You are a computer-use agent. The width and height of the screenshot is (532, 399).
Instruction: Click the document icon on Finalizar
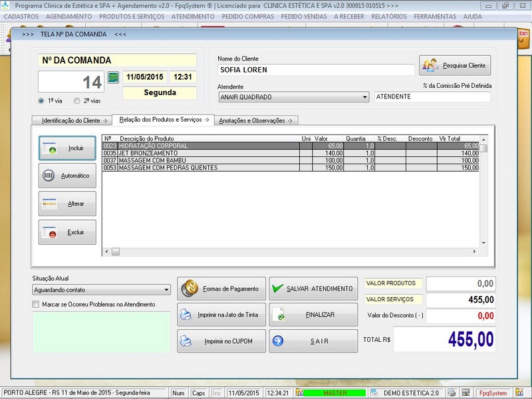(x=278, y=315)
